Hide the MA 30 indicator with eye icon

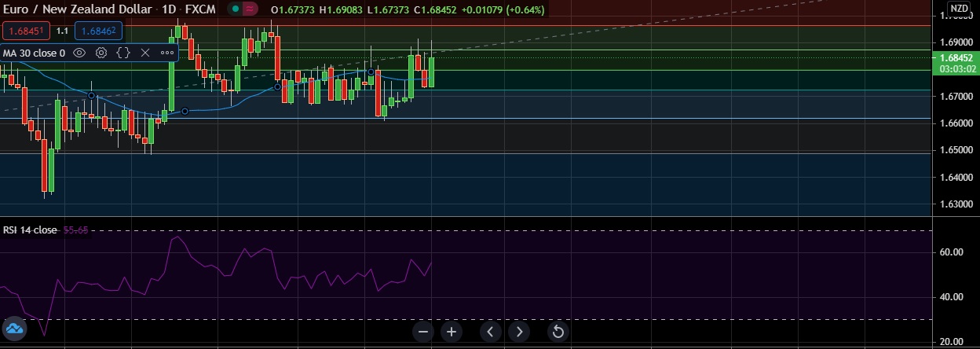coord(79,53)
